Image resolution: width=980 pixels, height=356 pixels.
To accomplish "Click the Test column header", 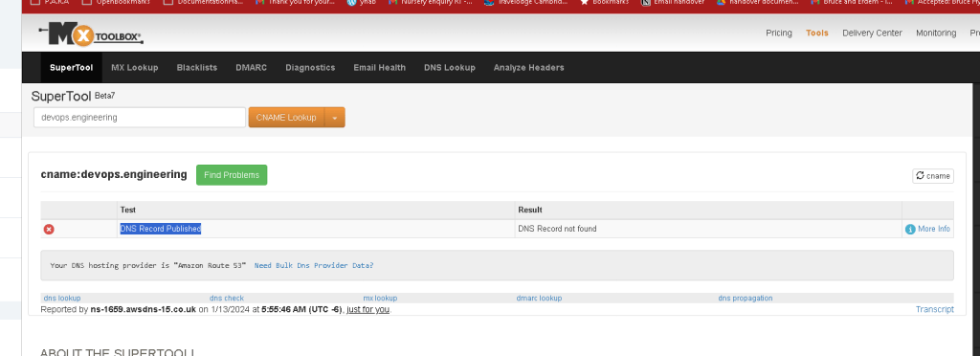I will 128,211.
